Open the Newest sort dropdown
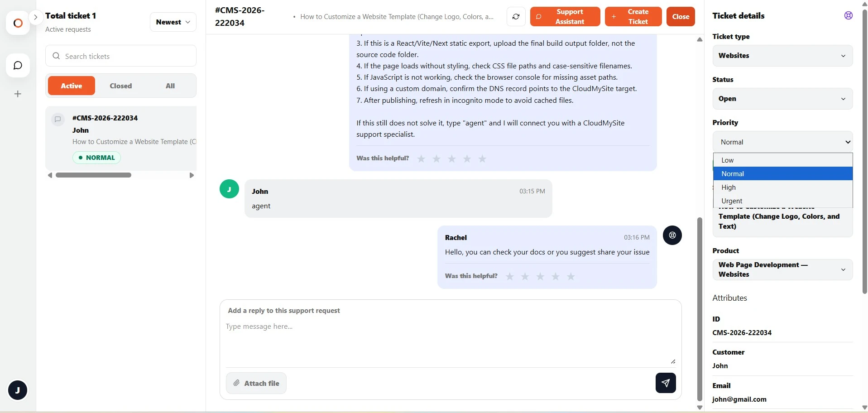The height and width of the screenshot is (413, 868). 173,22
